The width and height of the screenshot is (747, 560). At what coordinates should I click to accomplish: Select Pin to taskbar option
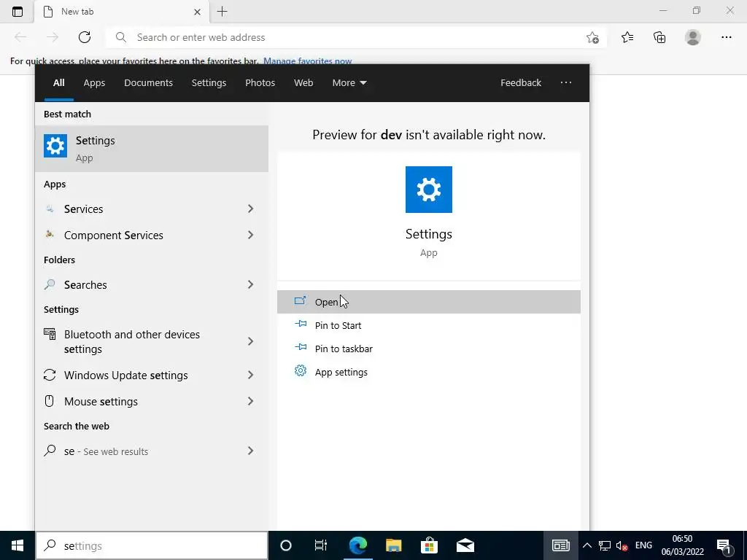428,349
